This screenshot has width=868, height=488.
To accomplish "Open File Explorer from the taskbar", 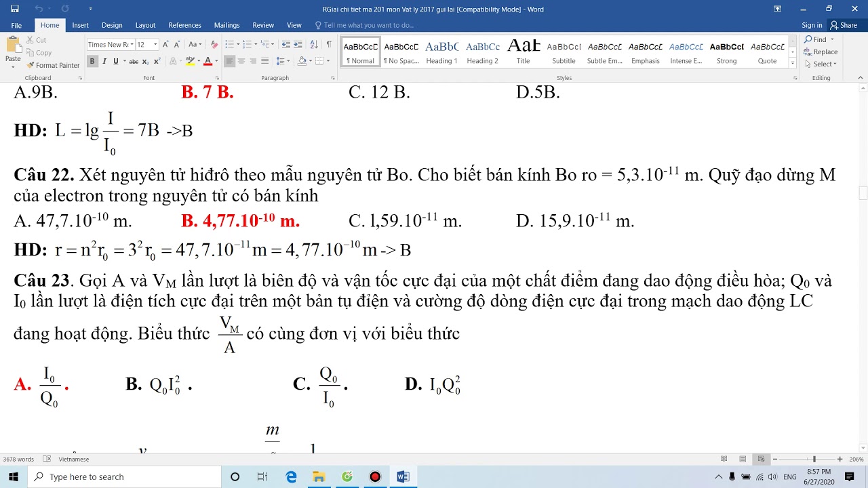I will 319,476.
